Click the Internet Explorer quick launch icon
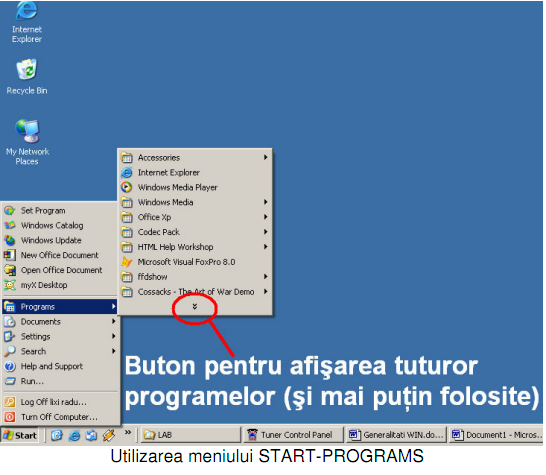This screenshot has height=475, width=546. [74, 435]
